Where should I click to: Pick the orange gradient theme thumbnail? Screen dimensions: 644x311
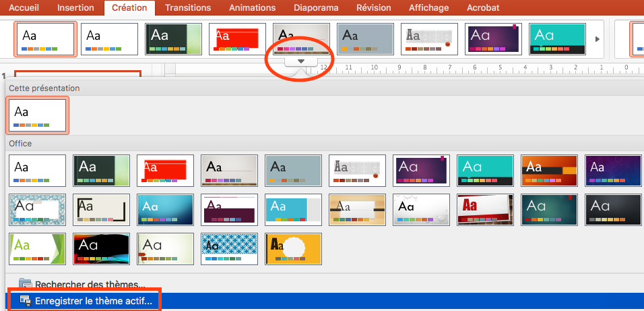(x=549, y=171)
